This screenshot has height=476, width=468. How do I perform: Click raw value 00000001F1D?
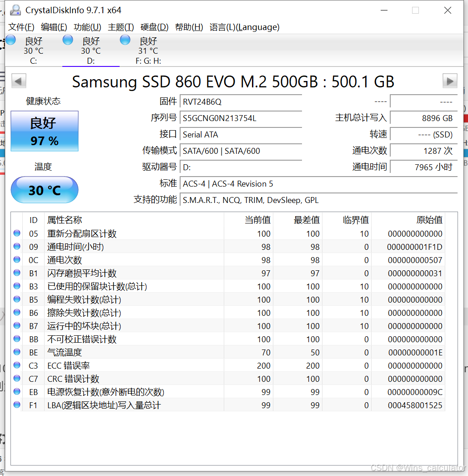click(415, 247)
